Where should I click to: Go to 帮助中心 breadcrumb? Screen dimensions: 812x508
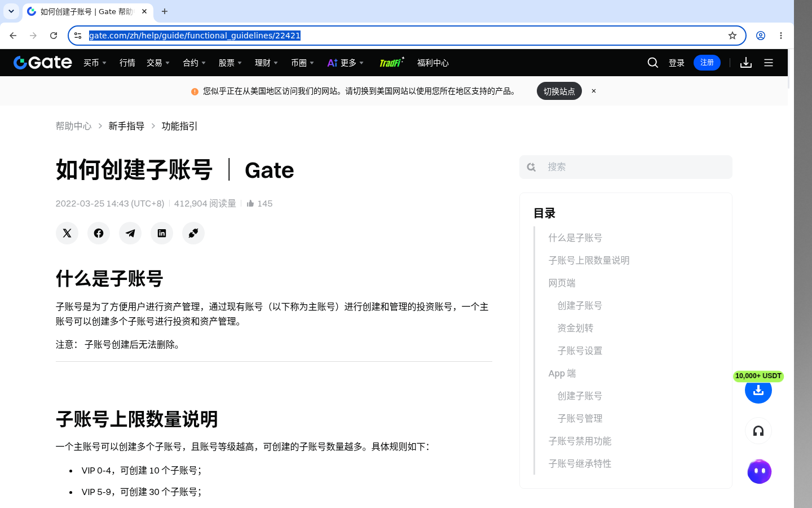(73, 126)
